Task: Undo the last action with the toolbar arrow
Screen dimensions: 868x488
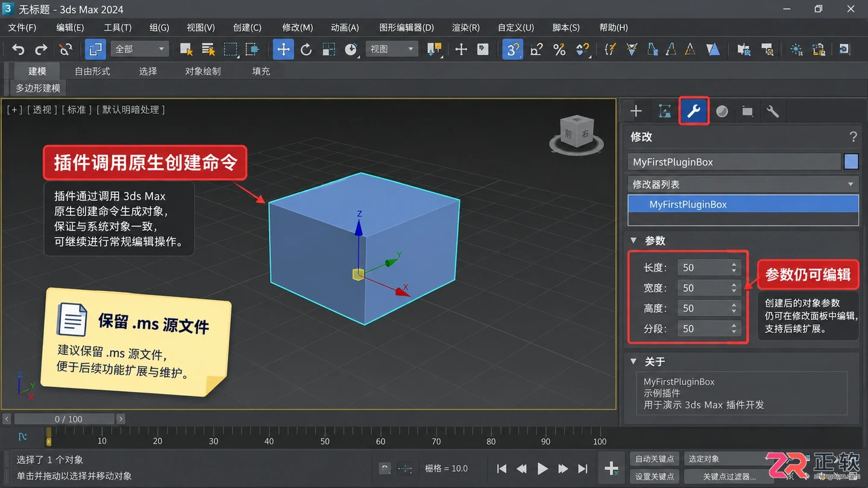Action: point(18,49)
